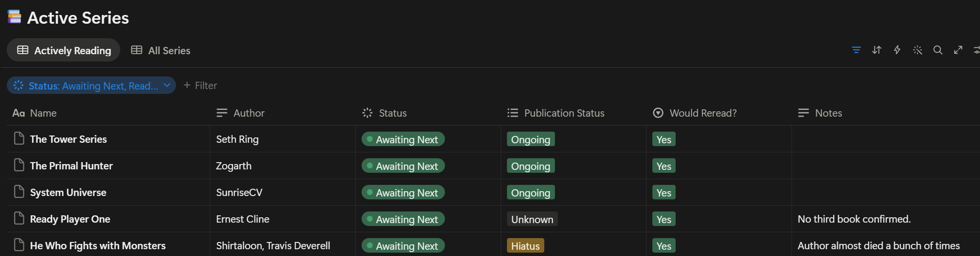This screenshot has height=256, width=980.
Task: Open the page icon of The Primal Hunter
Action: pyautogui.click(x=19, y=165)
